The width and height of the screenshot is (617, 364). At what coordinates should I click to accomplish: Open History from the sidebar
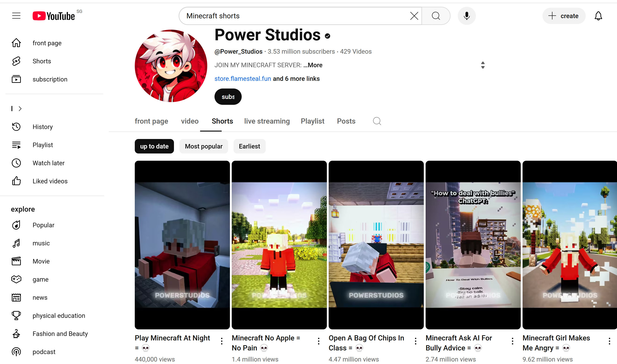[x=42, y=127]
